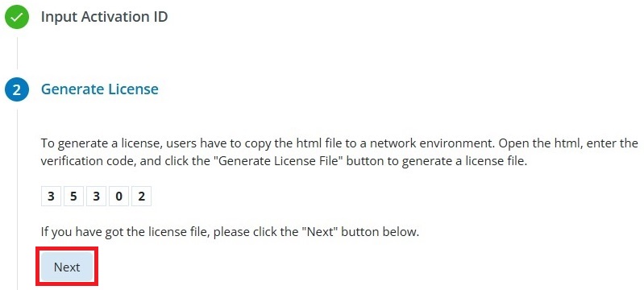Focus the last code box showing 2
This screenshot has height=290, width=644.
pyautogui.click(x=141, y=197)
